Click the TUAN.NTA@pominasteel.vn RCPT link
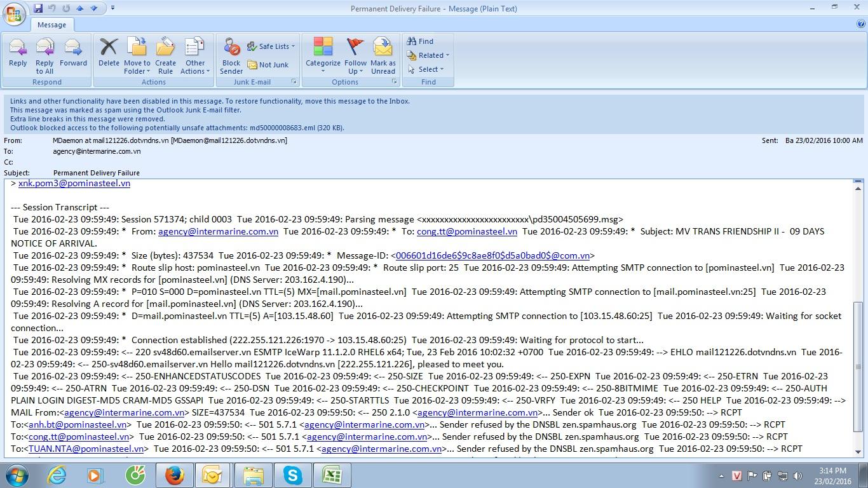868x488 pixels. pos(86,449)
